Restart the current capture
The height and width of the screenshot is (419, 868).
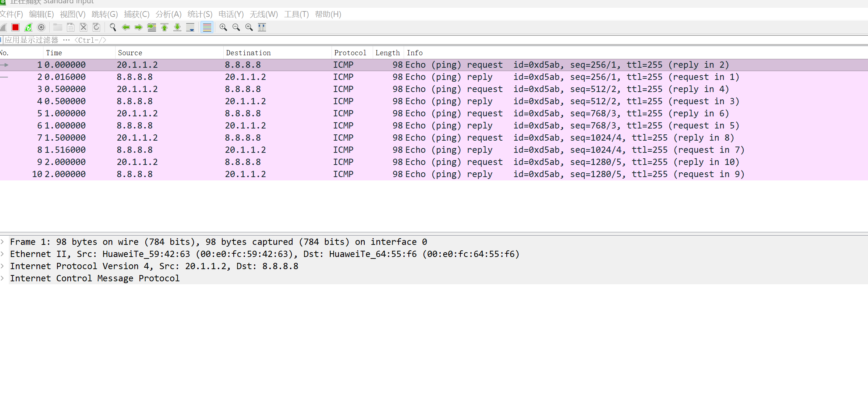(28, 27)
